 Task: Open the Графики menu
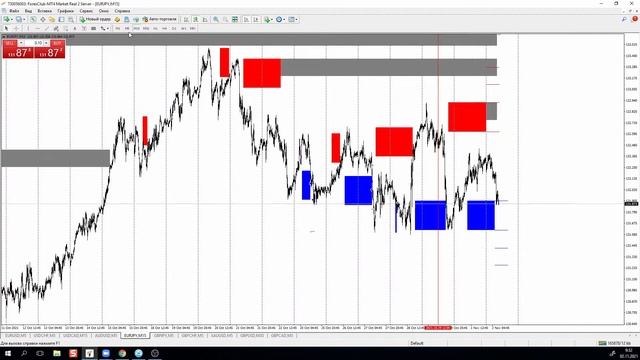(x=65, y=11)
